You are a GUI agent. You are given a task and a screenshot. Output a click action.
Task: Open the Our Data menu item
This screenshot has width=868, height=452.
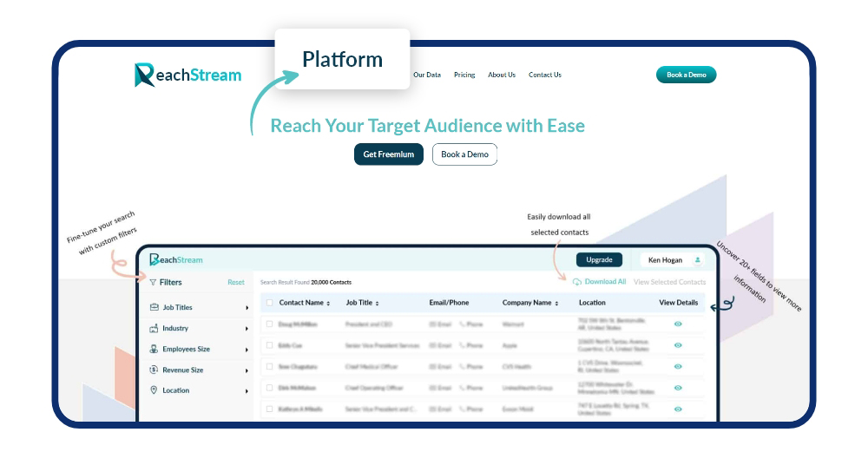coord(427,75)
